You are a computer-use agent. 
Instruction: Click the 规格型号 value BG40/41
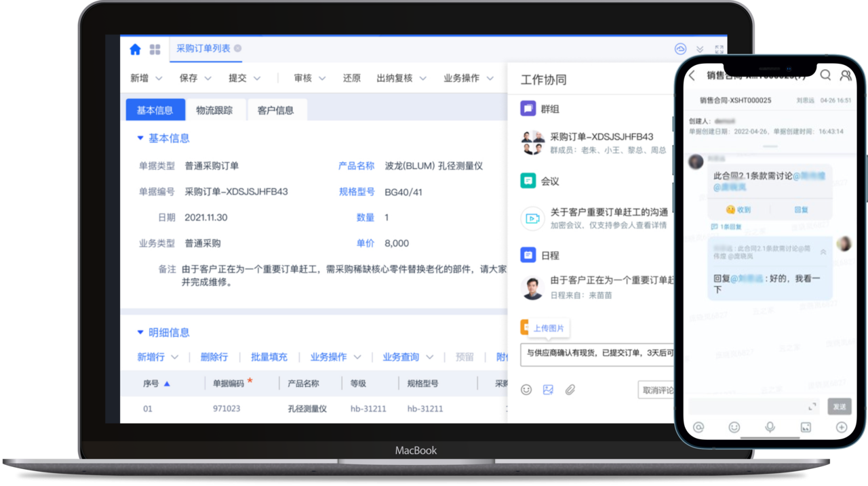[x=403, y=192]
